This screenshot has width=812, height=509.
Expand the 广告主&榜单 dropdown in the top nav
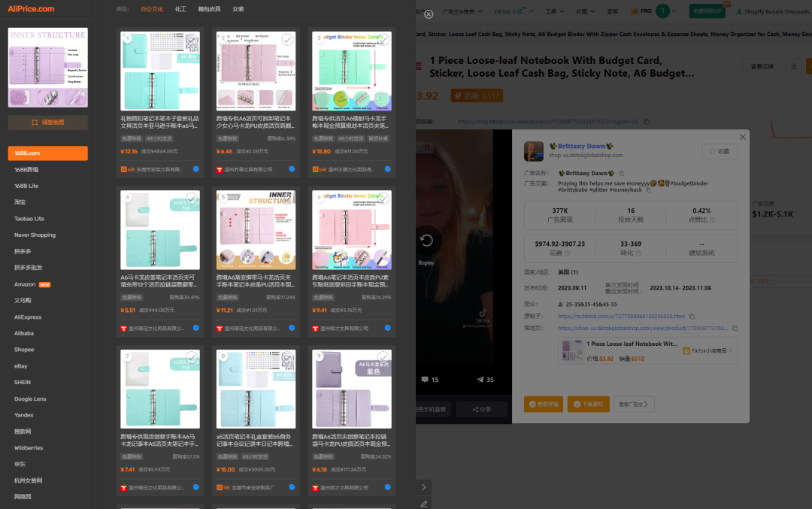click(462, 11)
